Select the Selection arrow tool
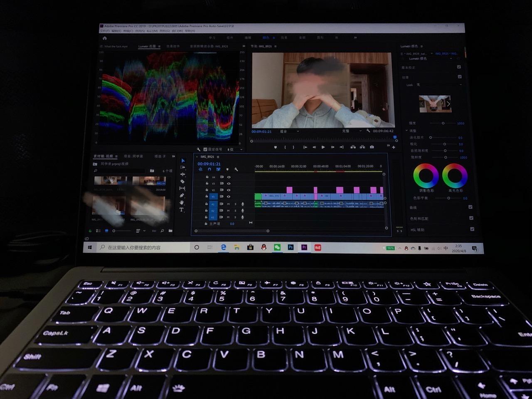The image size is (532, 399). [x=183, y=160]
